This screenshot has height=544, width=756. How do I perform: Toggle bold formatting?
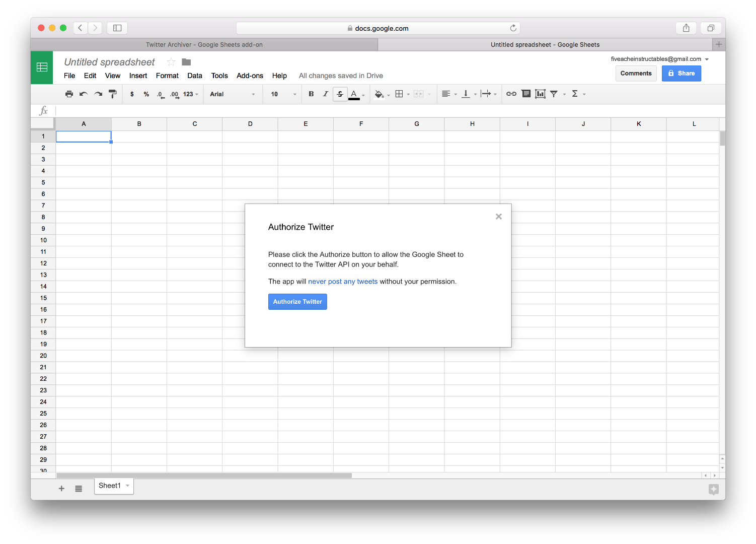pyautogui.click(x=311, y=94)
